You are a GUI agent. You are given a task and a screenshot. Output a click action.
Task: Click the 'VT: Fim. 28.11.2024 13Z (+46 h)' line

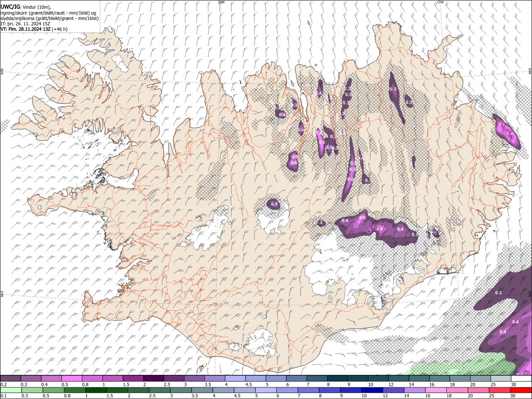pos(34,29)
